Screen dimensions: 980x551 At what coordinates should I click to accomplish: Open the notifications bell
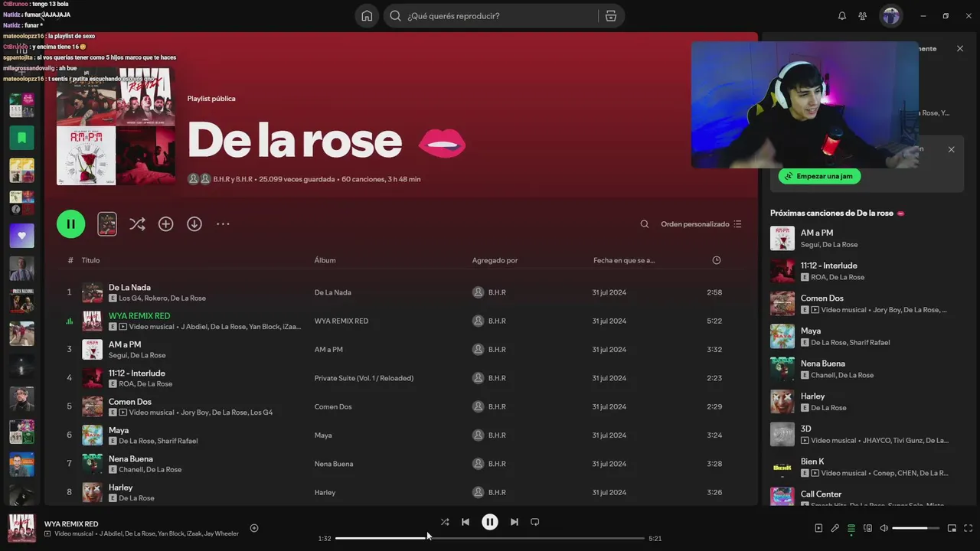point(842,16)
